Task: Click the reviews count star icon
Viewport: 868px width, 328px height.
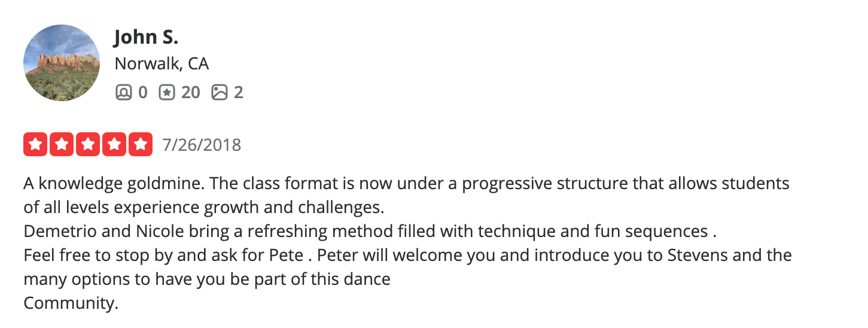Action: coord(167,92)
